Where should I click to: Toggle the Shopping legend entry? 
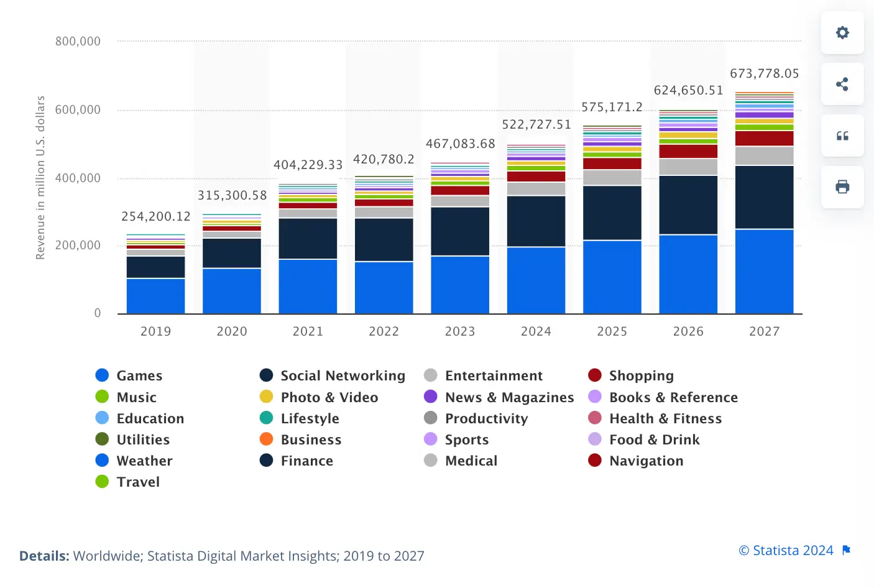pos(642,375)
